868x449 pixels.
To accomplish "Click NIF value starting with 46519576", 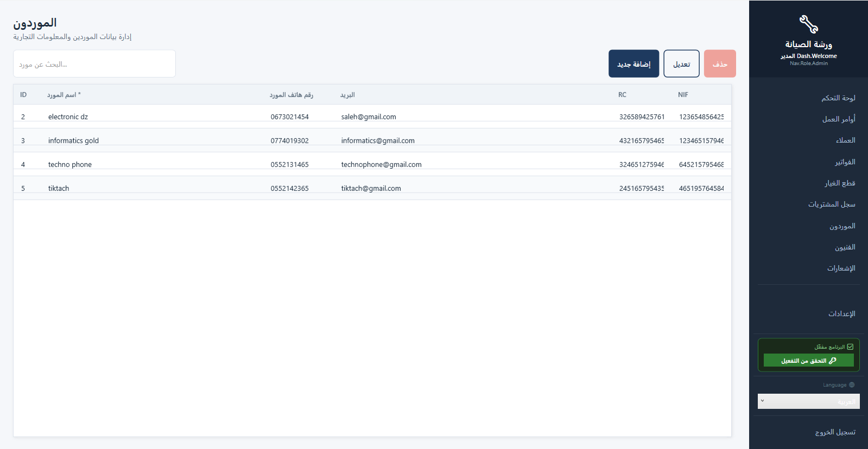I will 701,189.
